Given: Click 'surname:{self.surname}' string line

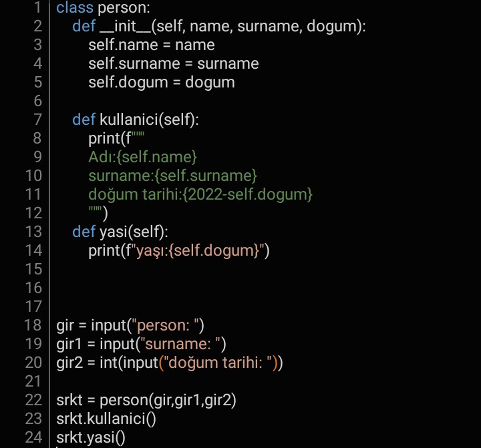Looking at the screenshot, I should [173, 176].
